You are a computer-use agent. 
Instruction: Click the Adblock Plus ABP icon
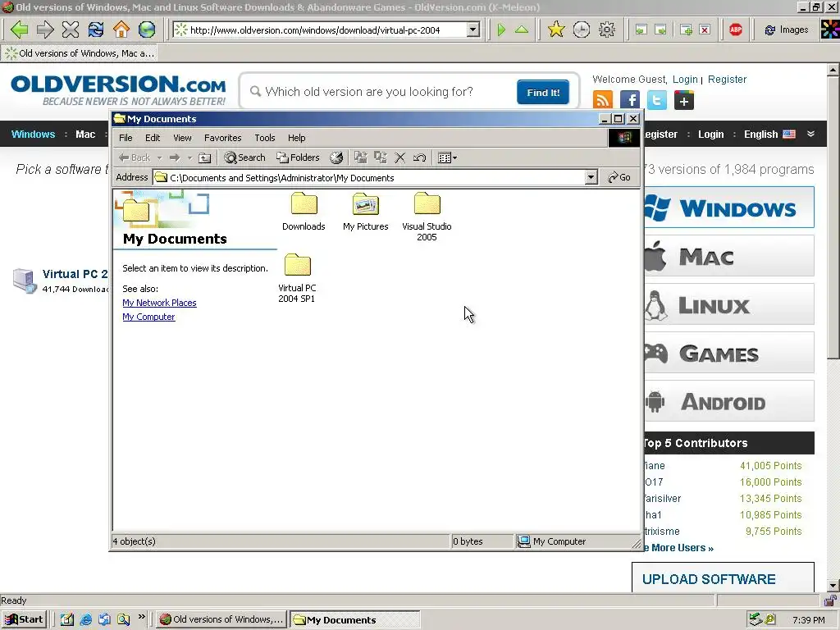tap(736, 30)
